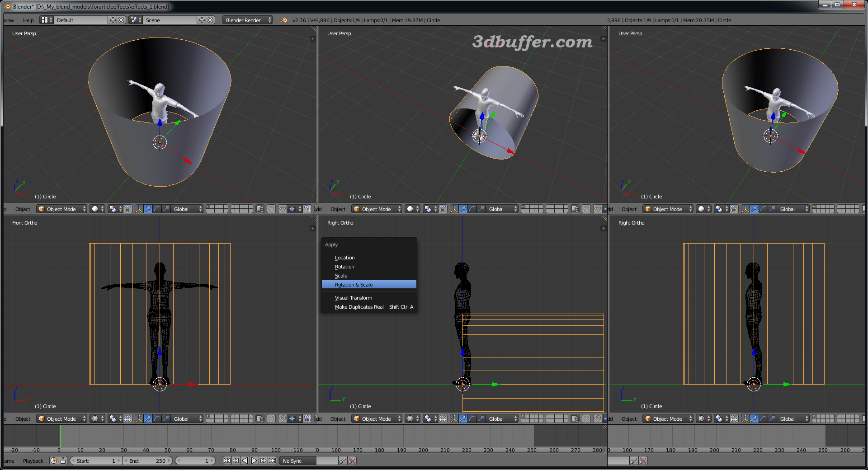868x470 pixels.
Task: Play animation in reverse
Action: click(x=245, y=461)
